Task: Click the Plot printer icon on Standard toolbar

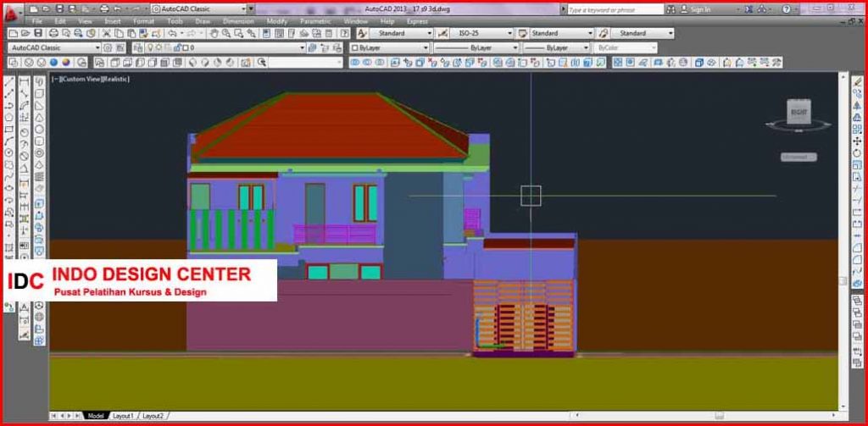Action: [53, 33]
